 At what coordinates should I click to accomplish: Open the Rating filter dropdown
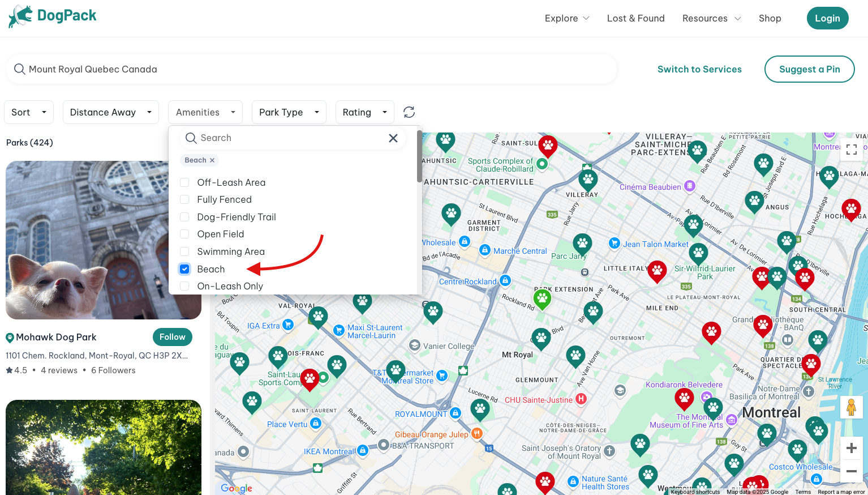click(364, 112)
